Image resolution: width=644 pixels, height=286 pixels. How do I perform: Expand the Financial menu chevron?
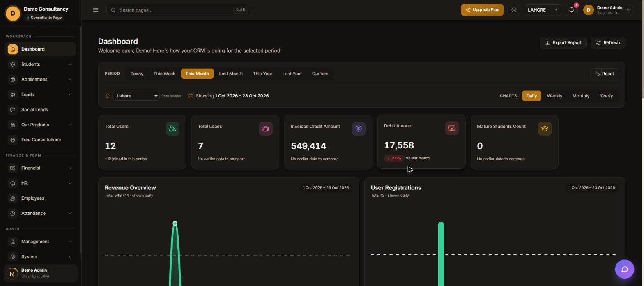(x=70, y=168)
